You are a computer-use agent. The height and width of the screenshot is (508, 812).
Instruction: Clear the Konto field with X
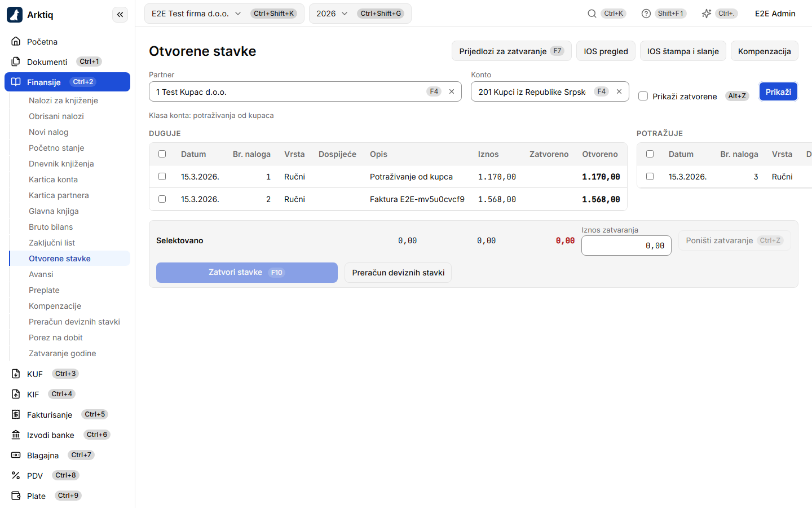[x=619, y=91]
